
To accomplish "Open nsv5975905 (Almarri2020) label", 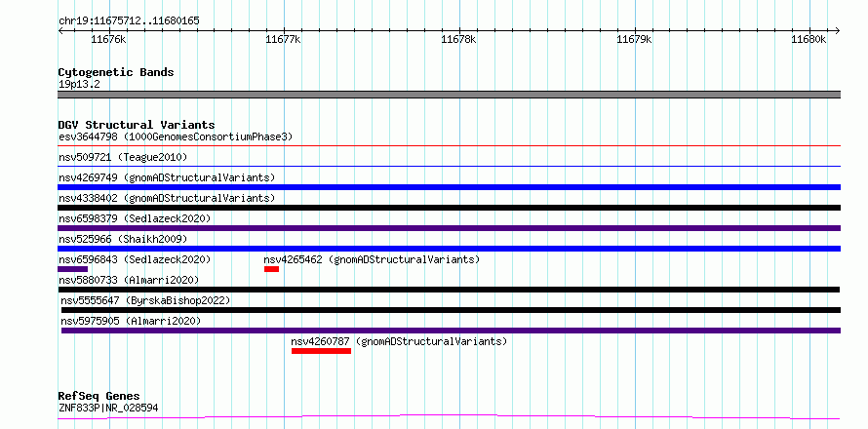I will click(x=131, y=321).
